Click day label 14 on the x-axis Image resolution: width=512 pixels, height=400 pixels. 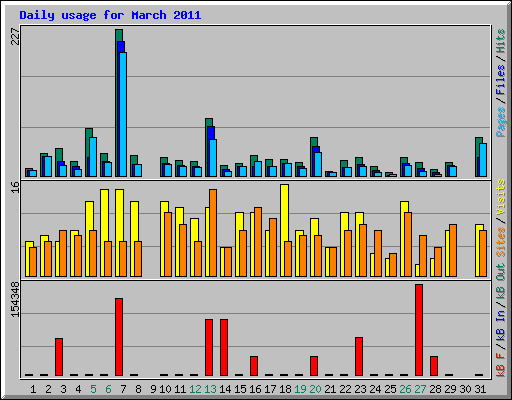tap(225, 389)
